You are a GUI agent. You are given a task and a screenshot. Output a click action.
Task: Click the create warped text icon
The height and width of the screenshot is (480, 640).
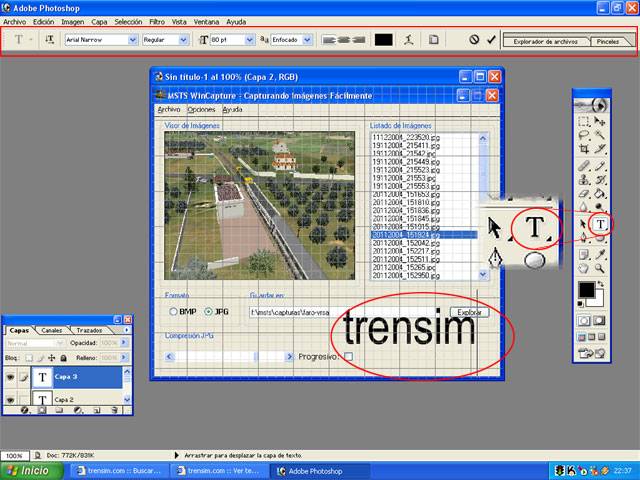pyautogui.click(x=410, y=40)
